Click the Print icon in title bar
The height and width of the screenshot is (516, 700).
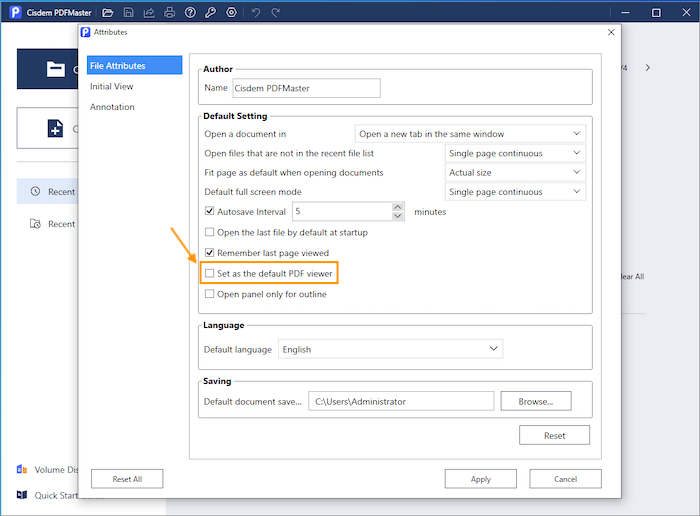170,12
